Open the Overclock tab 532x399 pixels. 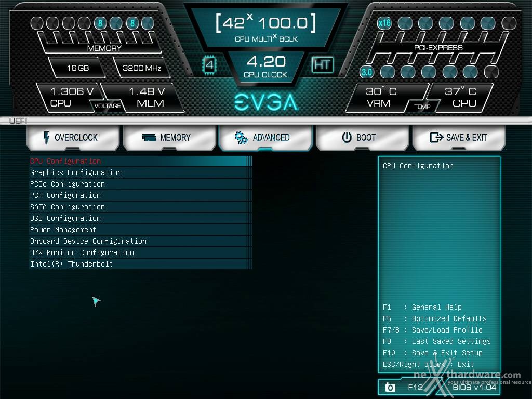[73, 137]
